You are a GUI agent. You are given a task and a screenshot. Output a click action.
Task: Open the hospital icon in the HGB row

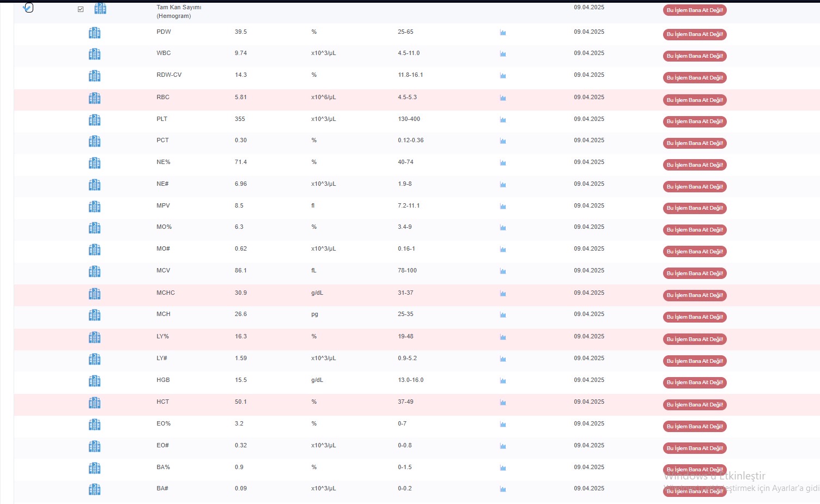(94, 381)
